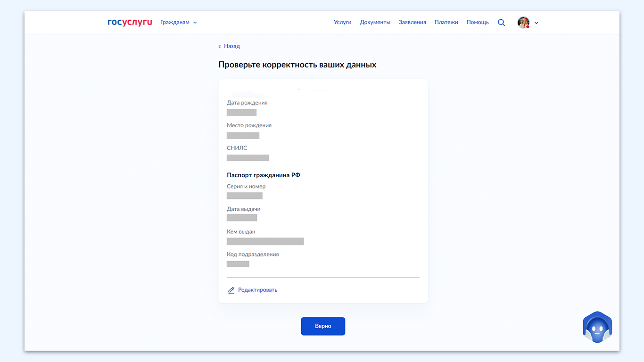Open the Госуслуги logo home link
Screen dimensions: 644x362
pyautogui.click(x=130, y=23)
